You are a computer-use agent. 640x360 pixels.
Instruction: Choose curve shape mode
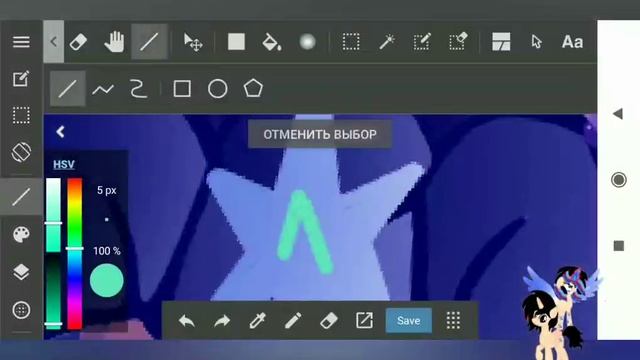pyautogui.click(x=138, y=89)
